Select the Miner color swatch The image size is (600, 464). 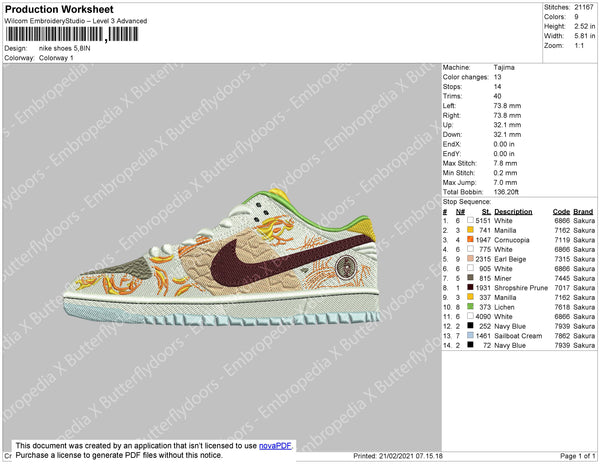point(470,278)
